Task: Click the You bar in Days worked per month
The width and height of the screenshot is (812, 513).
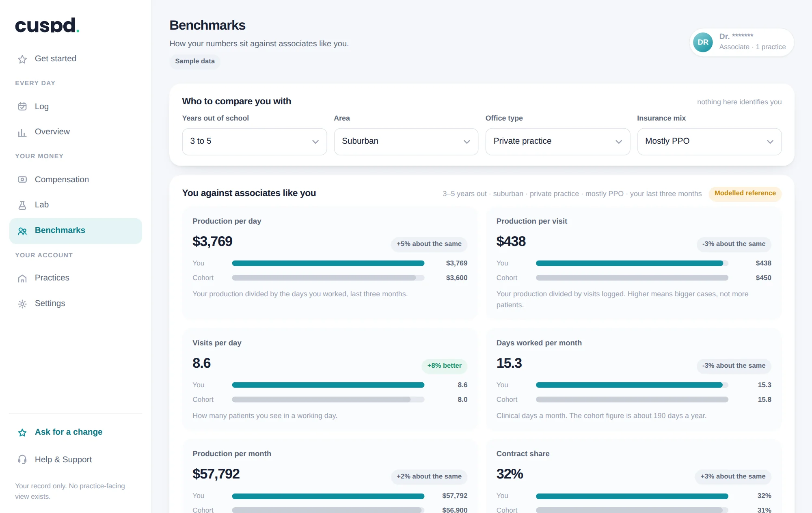Action: tap(632, 385)
